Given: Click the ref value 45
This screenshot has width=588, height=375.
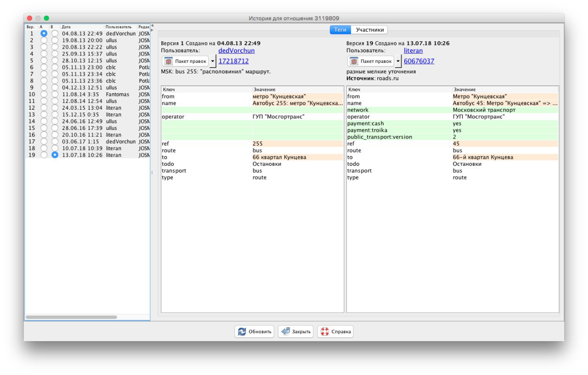Looking at the screenshot, I should (505, 144).
